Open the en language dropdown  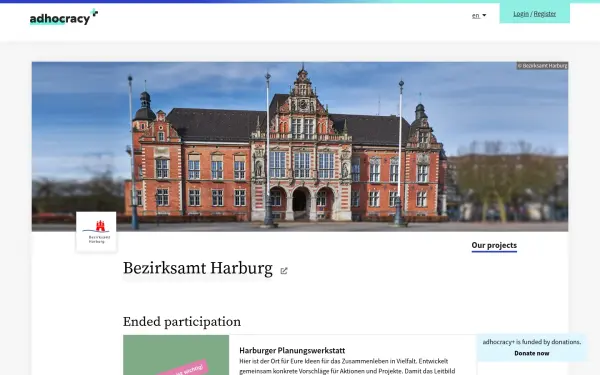479,16
